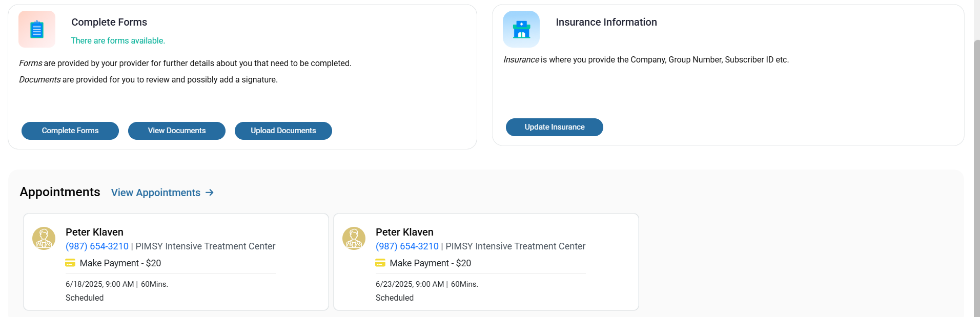
Task: Click the hospital icon in Insurance Information card
Action: (521, 29)
